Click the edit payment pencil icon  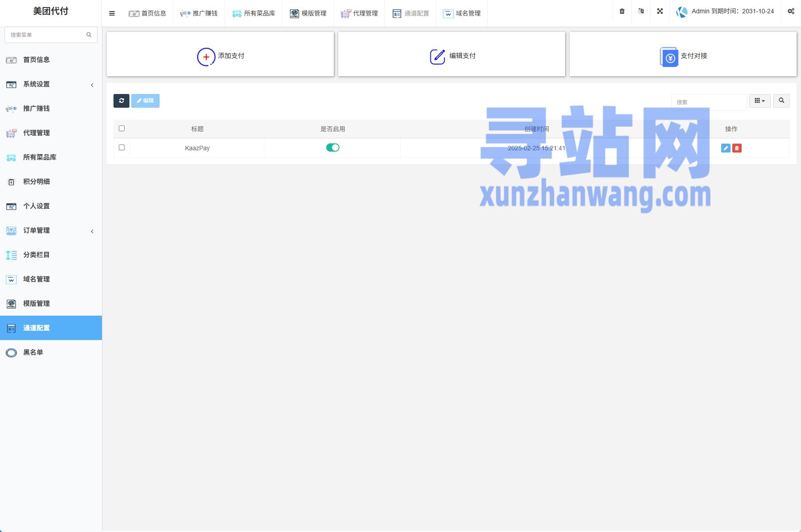click(x=438, y=57)
